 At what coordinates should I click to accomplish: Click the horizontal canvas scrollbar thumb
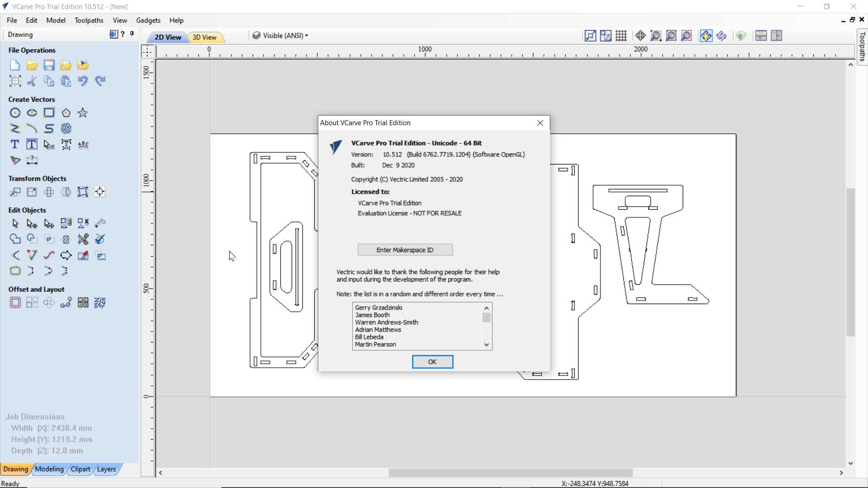pos(510,473)
